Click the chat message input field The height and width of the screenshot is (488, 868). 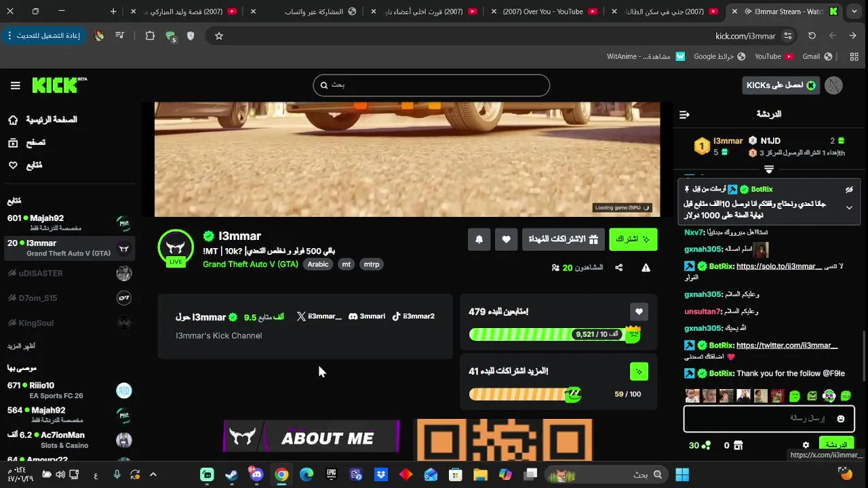coord(769,419)
